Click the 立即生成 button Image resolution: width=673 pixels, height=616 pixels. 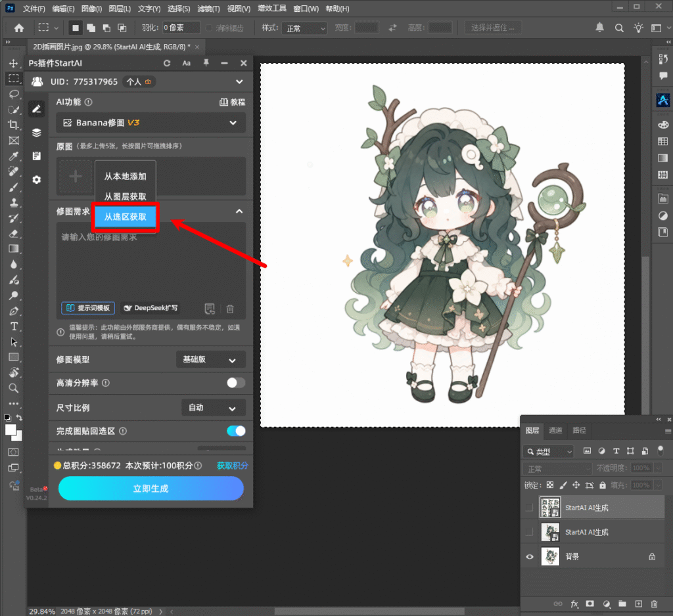[151, 489]
